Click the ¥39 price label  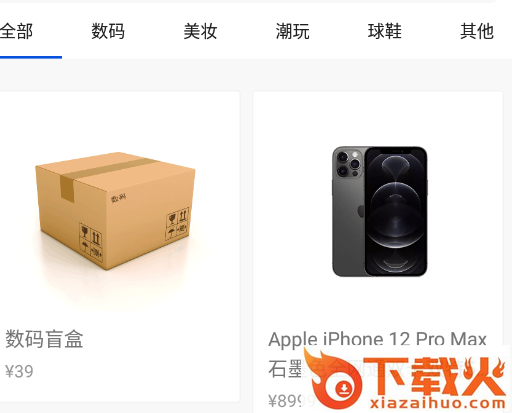[19, 371]
